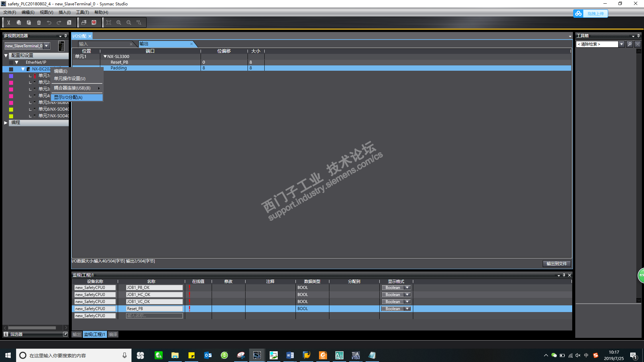644x362 pixels.
Task: Click the Cut scissors toolbar icon
Action: [x=9, y=22]
